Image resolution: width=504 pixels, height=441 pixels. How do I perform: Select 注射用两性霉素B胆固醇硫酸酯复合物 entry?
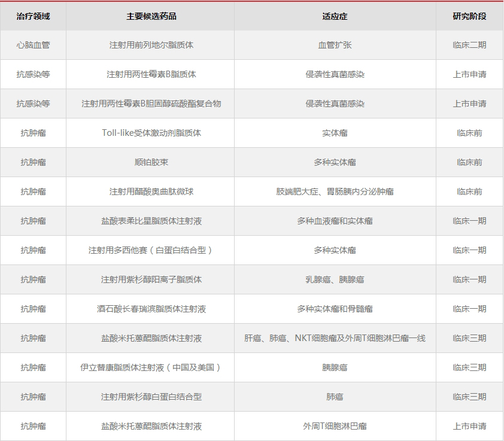click(x=151, y=104)
